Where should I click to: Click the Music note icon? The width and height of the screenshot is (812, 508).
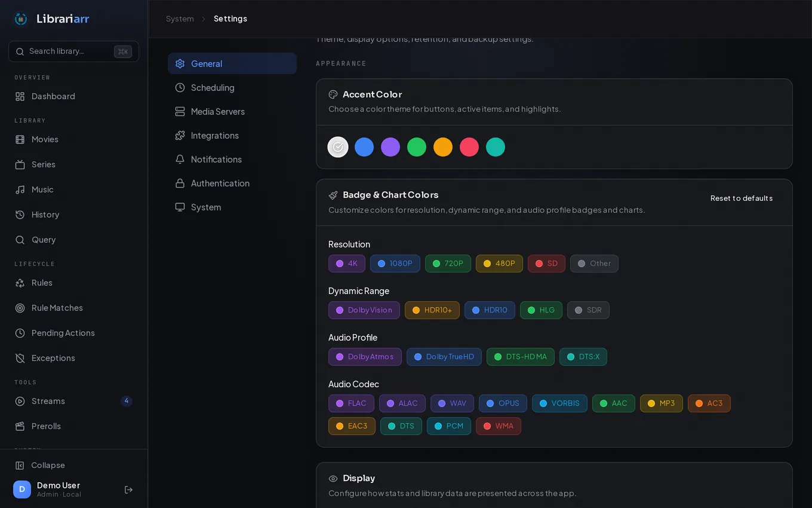point(20,189)
